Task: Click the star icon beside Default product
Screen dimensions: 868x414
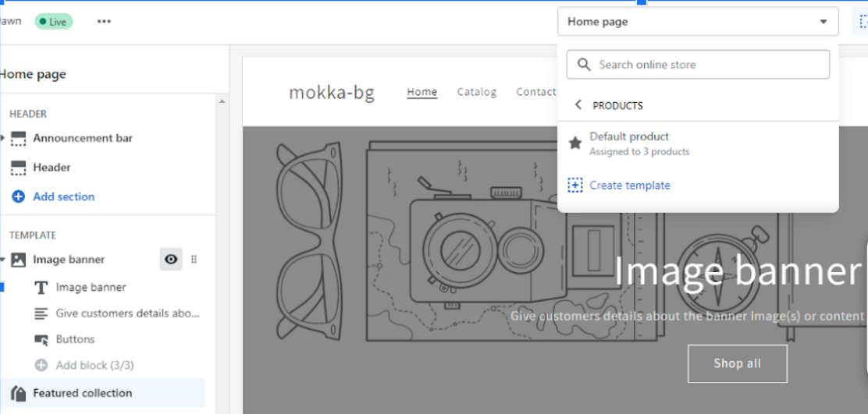Action: pyautogui.click(x=575, y=143)
